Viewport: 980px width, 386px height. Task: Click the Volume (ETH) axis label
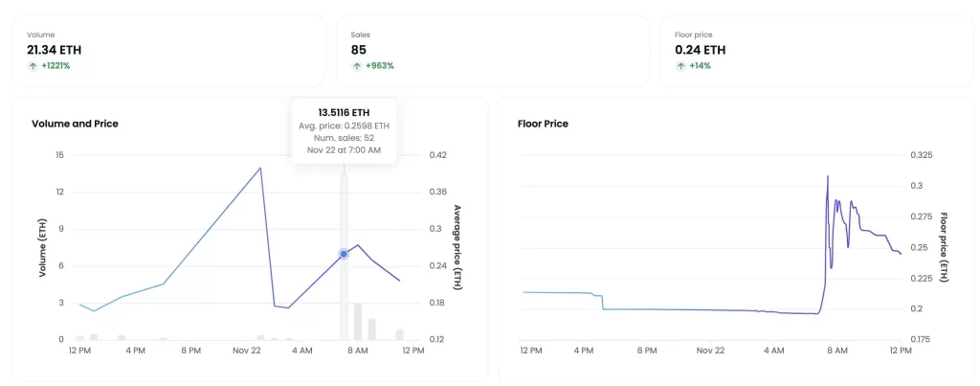(x=42, y=247)
